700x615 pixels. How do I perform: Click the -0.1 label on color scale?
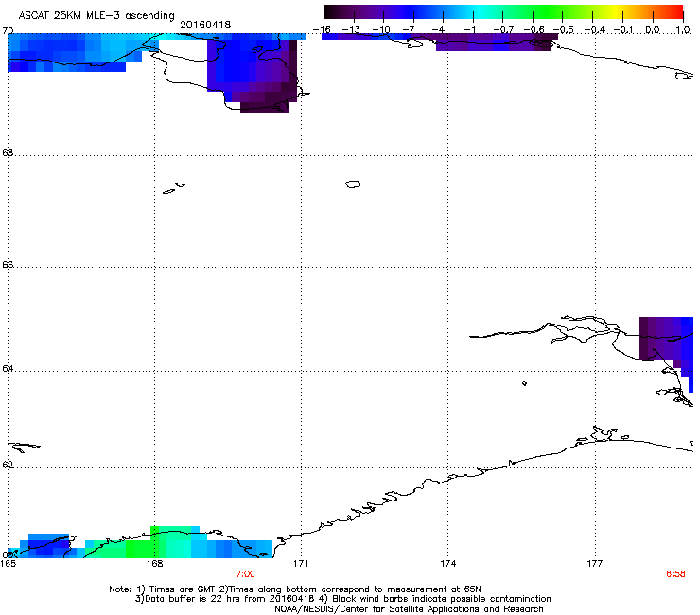click(x=623, y=30)
